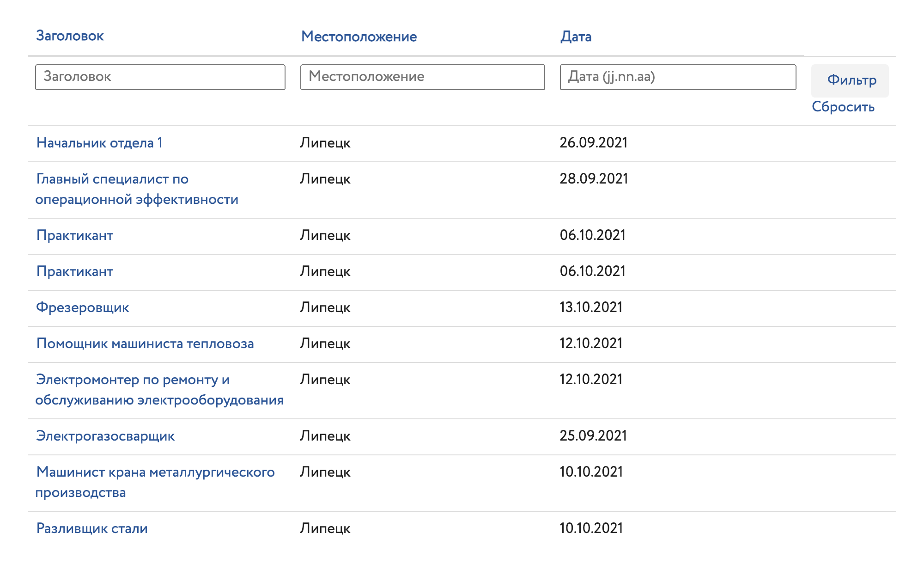Click the 10.10.2021 date in Разливщик стали row
Image resolution: width=924 pixels, height=564 pixels.
[x=591, y=528]
